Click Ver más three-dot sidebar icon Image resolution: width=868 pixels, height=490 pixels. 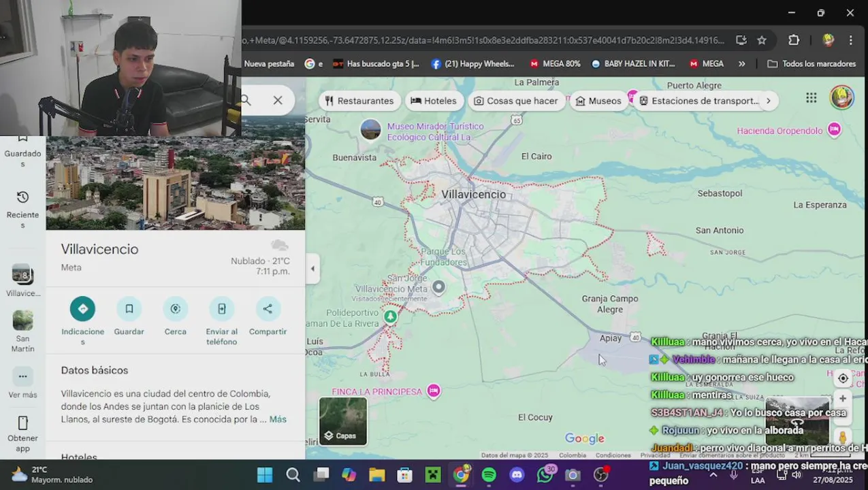click(x=22, y=376)
